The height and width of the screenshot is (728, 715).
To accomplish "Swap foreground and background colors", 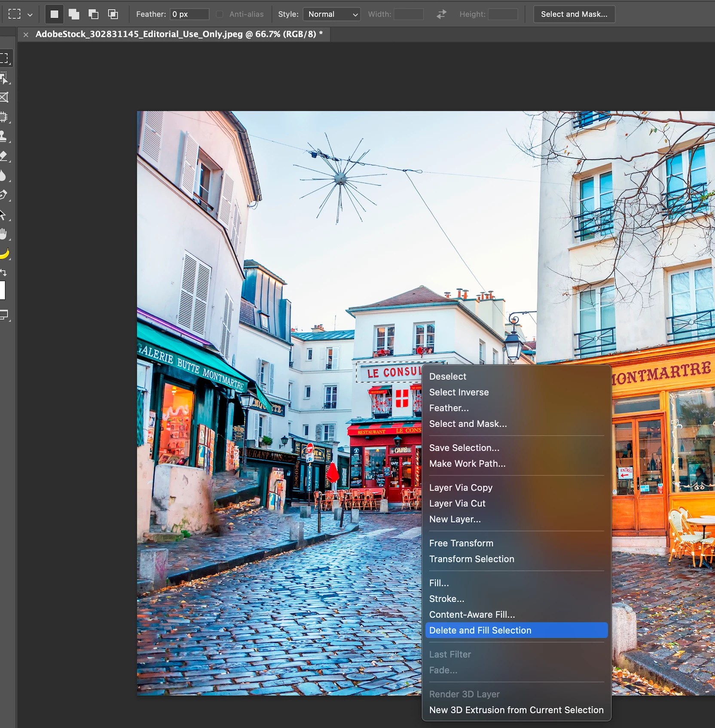I will point(3,272).
